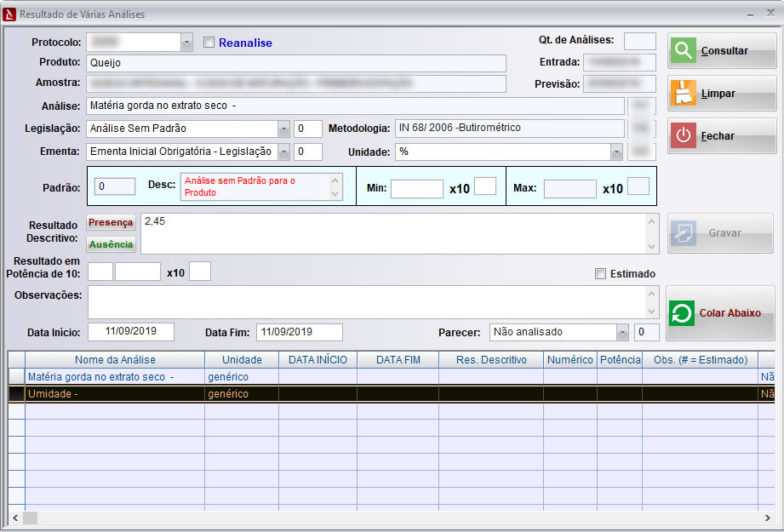Click the Numérico column header

point(570,359)
